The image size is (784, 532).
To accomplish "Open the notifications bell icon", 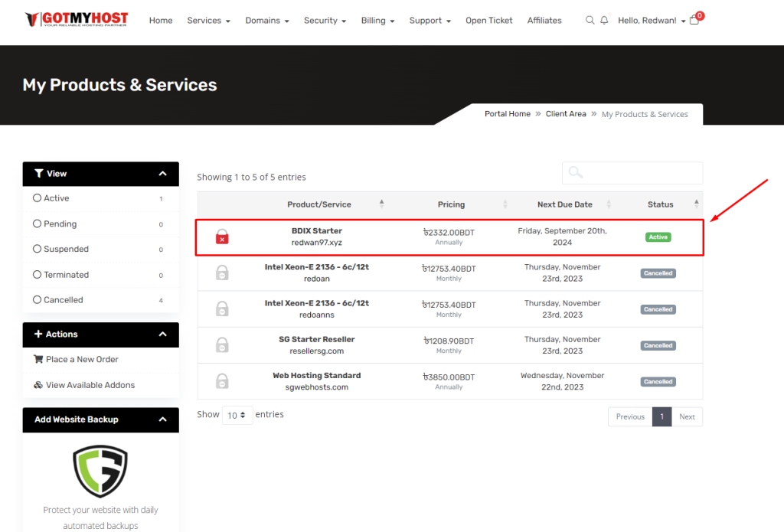I will [604, 21].
